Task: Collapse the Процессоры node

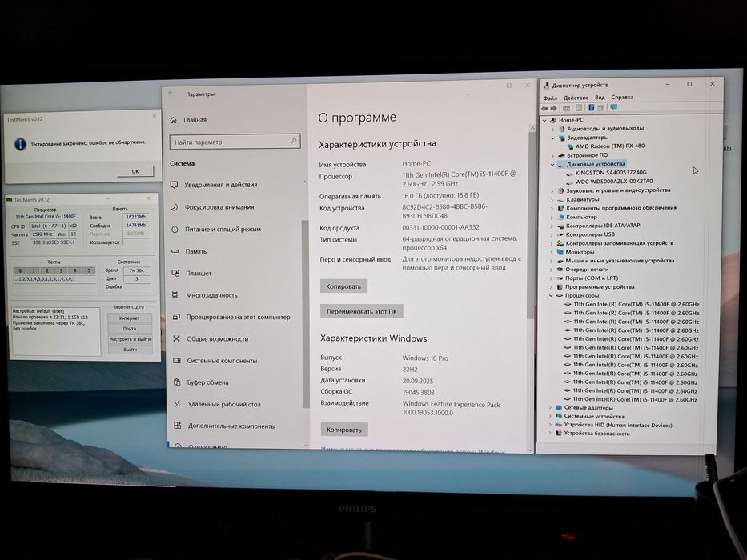Action: pyautogui.click(x=551, y=296)
